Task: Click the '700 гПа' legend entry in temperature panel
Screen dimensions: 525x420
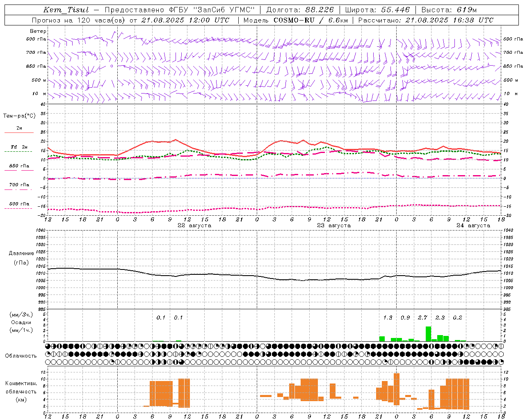Action: (19, 185)
